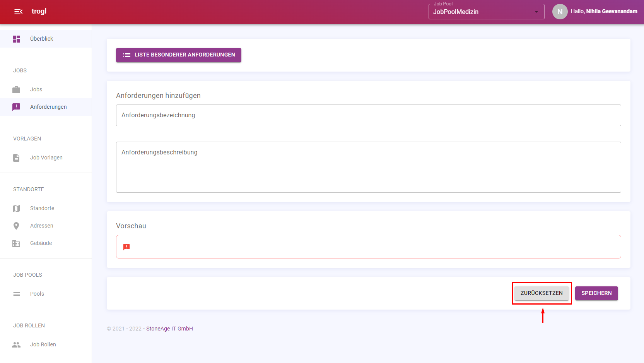Open the StoneAge IT GmbH link

point(169,329)
